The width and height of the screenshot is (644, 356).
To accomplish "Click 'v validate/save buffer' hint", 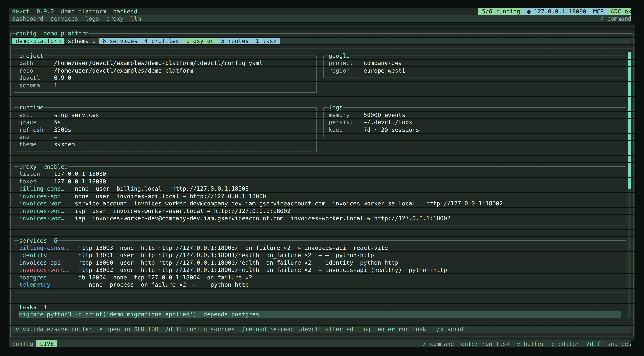I will tap(54, 329).
